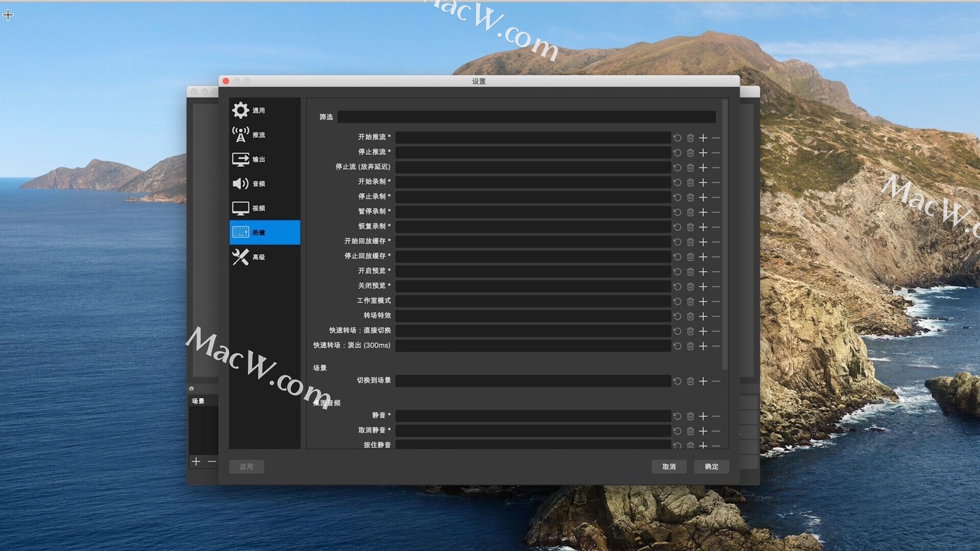Remove the 开始推流 hotkey with minus icon
The height and width of the screenshot is (551, 980).
click(x=716, y=138)
